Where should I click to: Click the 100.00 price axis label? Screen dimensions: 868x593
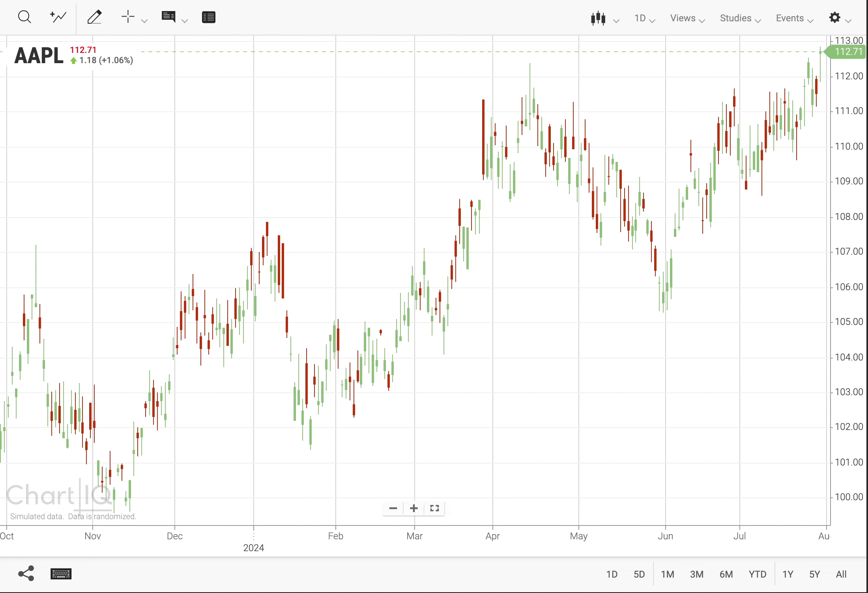click(849, 497)
